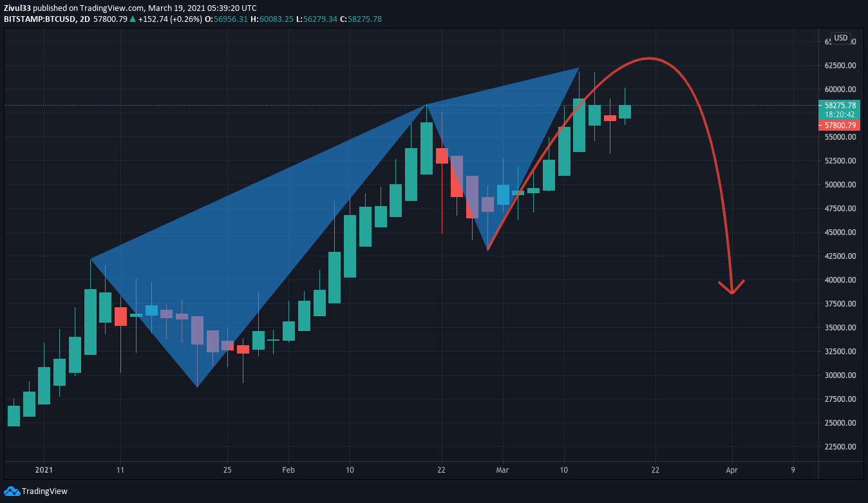Screen dimensions: 868x503
Task: Click the green up-triangle change indicator
Action: tap(133, 19)
